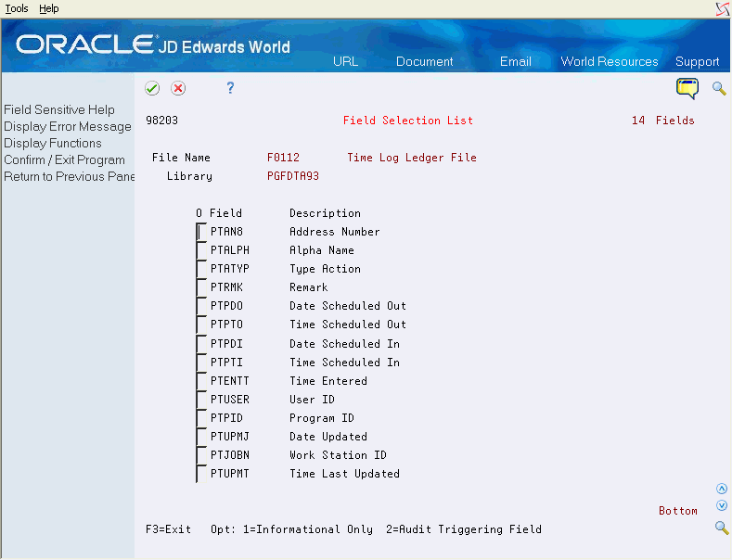The width and height of the screenshot is (732, 560).
Task: Click the F3=Exit function key text
Action: click(169, 529)
